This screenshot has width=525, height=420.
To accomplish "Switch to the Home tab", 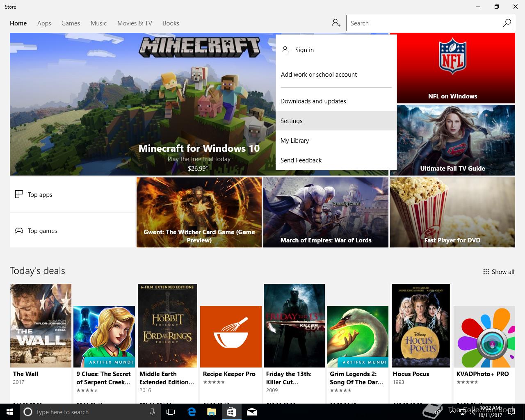I will point(18,23).
